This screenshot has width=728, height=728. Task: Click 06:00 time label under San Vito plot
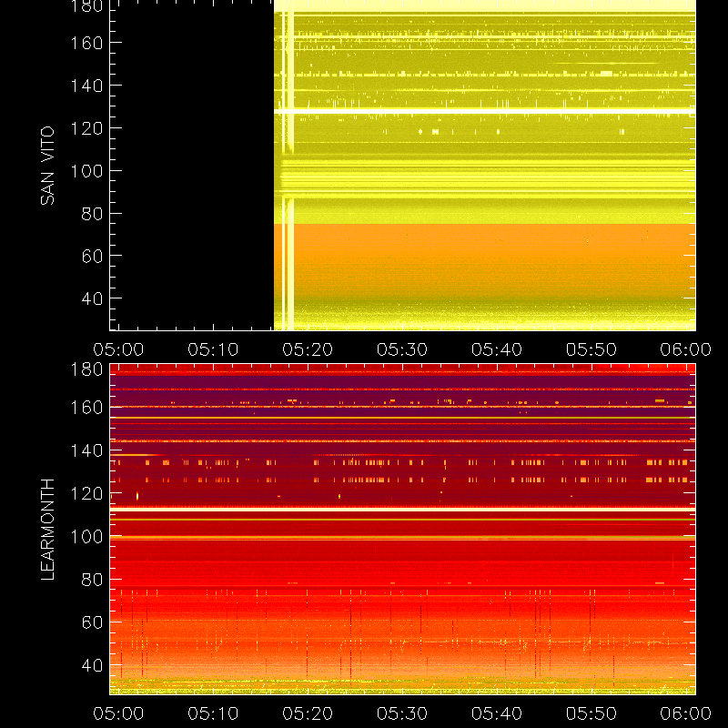[686, 349]
